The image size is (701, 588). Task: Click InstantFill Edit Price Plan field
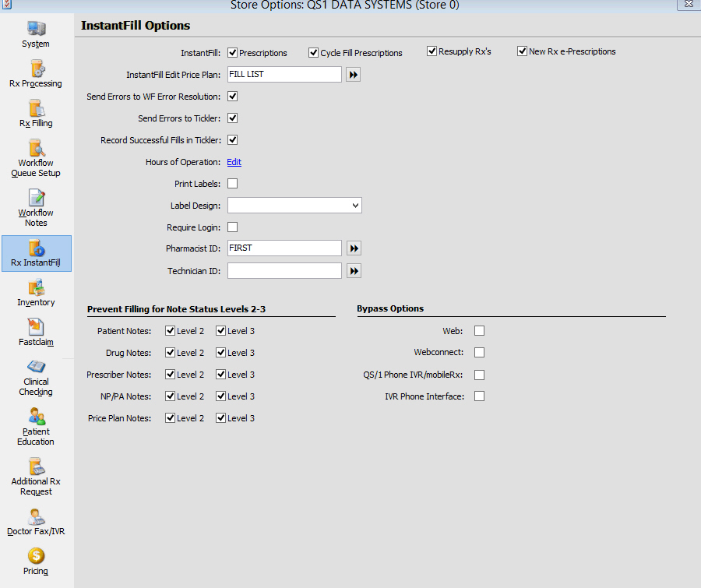pos(284,74)
